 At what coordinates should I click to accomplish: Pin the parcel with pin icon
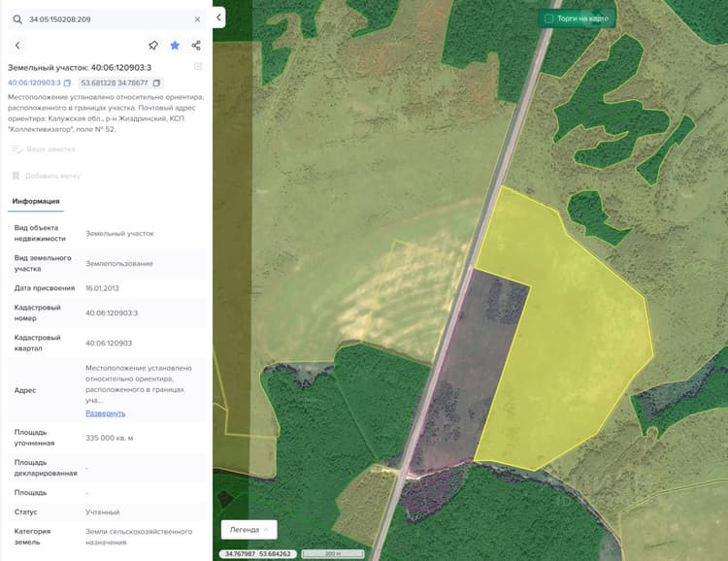click(153, 45)
